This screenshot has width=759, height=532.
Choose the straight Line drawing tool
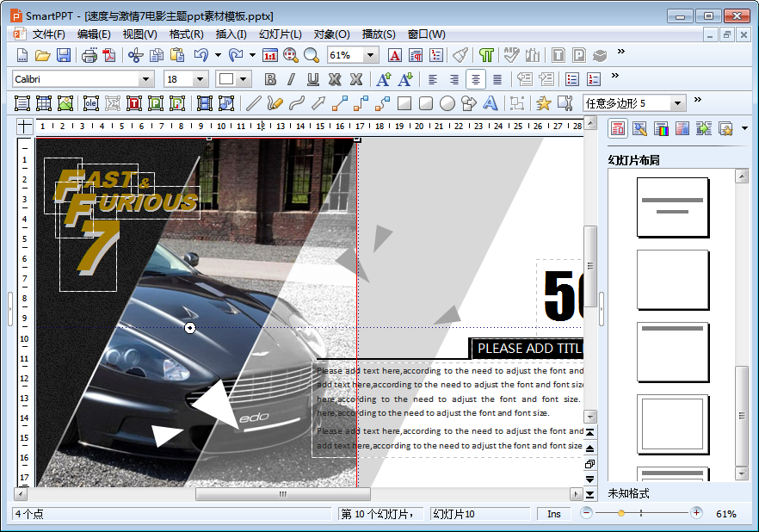[253, 103]
